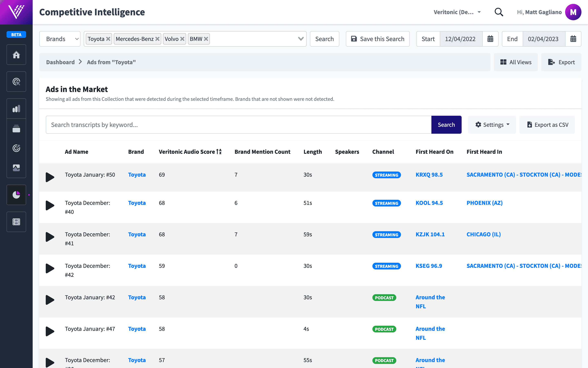Click the Brand Mention Count column header
This screenshot has width=588, height=368.
[x=262, y=152]
